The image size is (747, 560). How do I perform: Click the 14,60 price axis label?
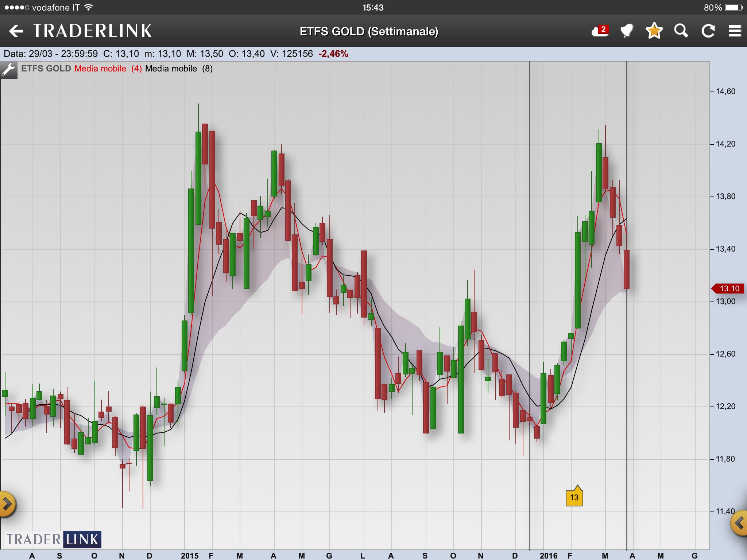click(x=725, y=92)
